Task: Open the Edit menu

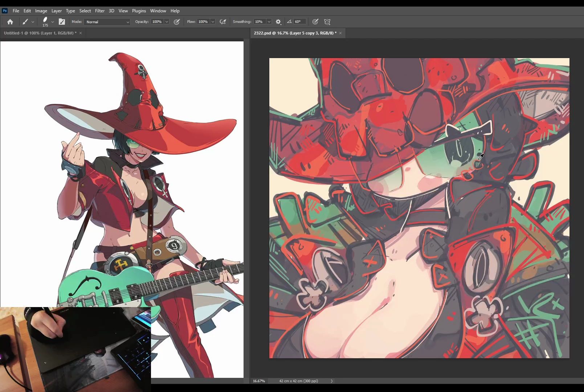Action: (27, 11)
